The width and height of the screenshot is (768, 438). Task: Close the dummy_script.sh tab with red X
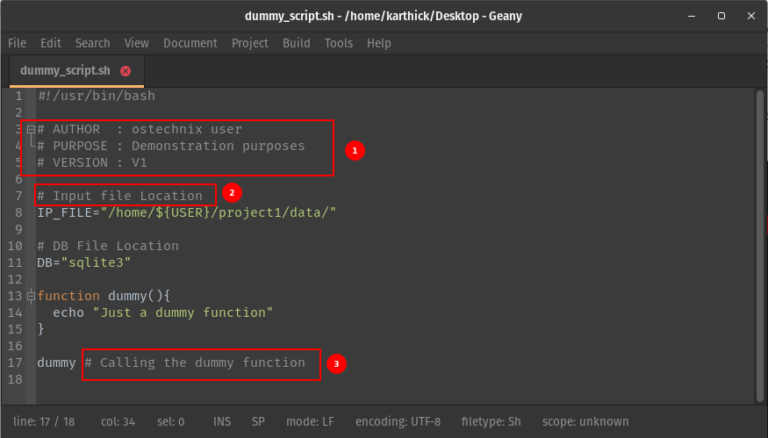[125, 71]
